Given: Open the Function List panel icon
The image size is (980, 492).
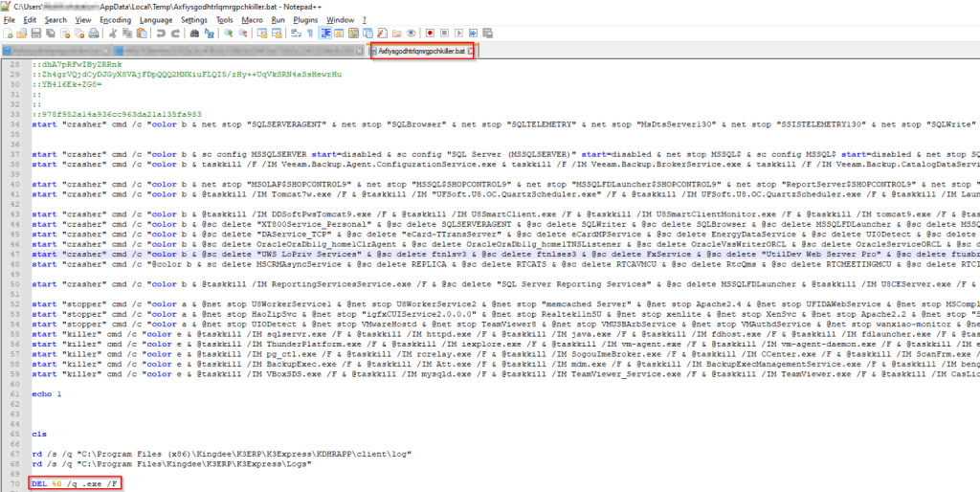Looking at the screenshot, I should click(x=382, y=34).
